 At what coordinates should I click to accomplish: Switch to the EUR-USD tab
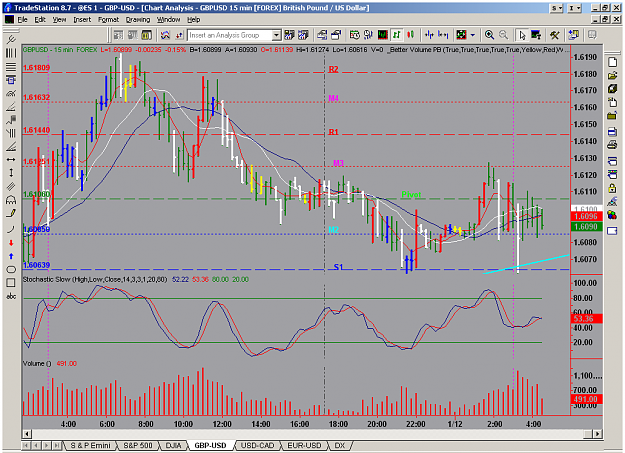304,445
